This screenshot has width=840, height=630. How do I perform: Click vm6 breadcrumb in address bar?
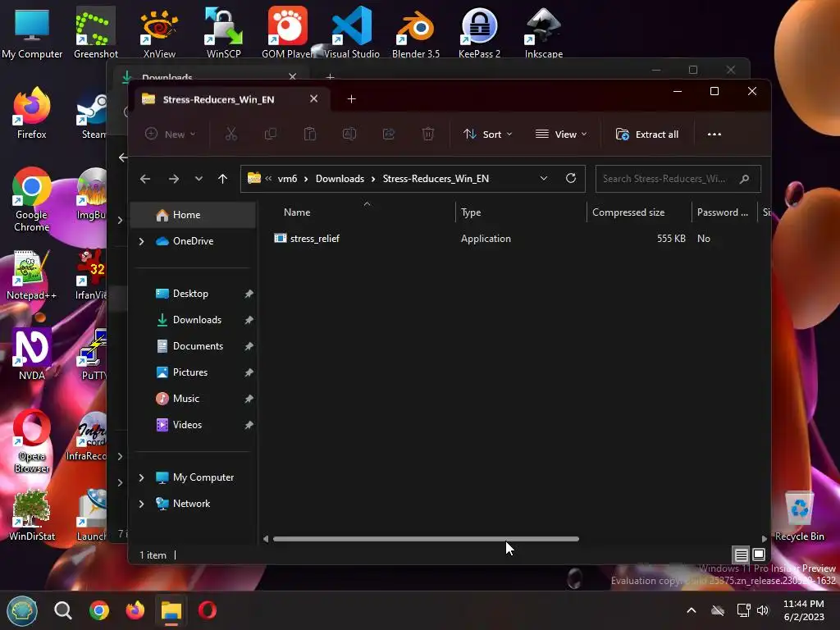point(287,178)
